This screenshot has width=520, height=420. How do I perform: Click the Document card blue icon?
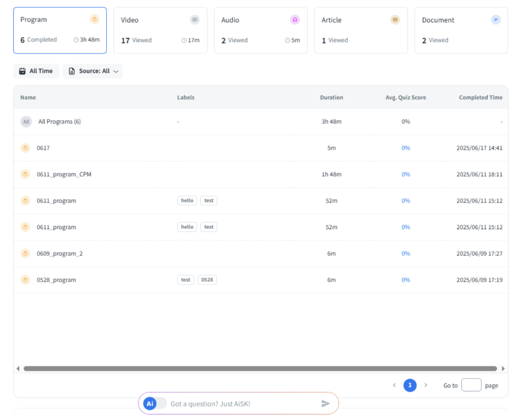pos(496,20)
